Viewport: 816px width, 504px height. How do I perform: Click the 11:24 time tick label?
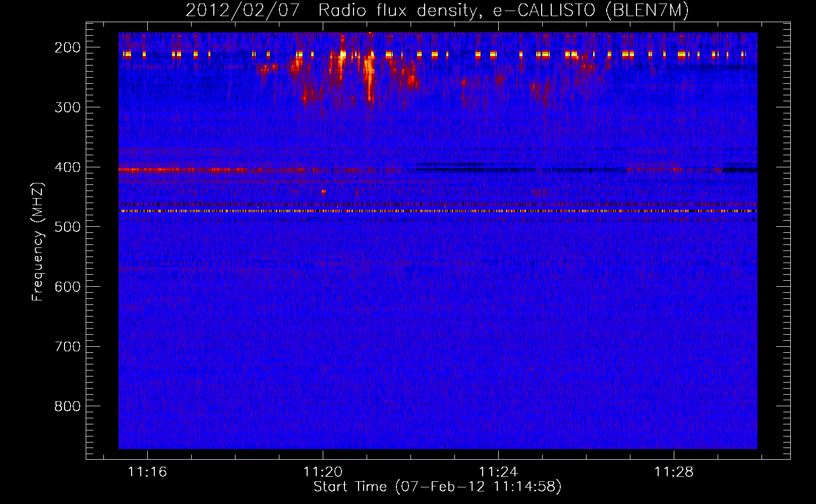coord(498,472)
